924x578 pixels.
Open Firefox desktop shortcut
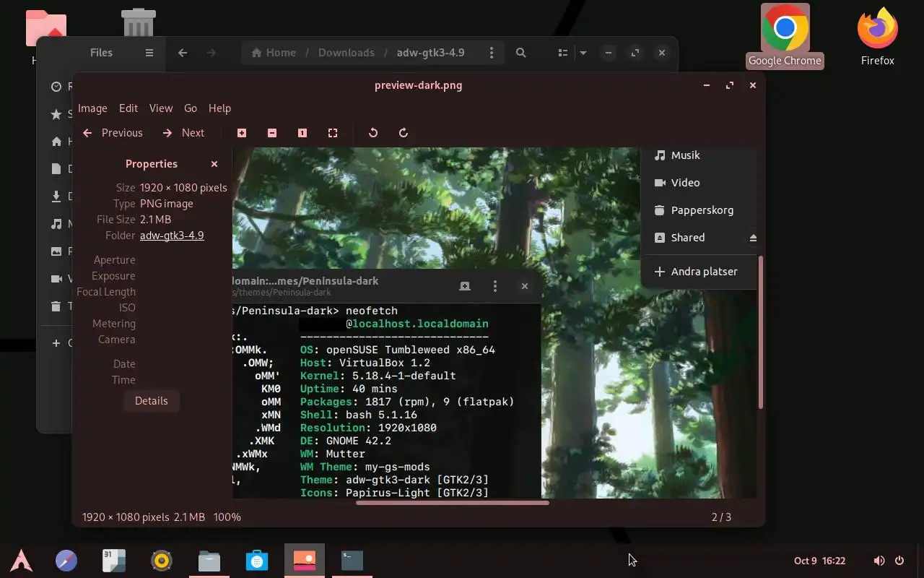coord(877,36)
